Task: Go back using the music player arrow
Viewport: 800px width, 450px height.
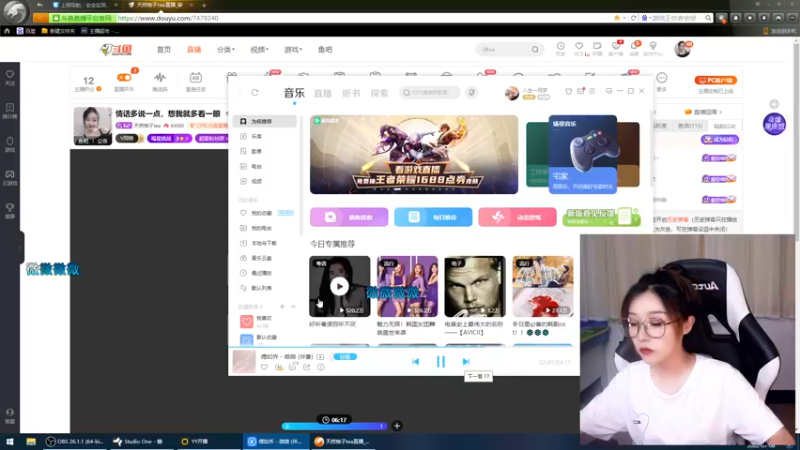Action: coord(240,92)
